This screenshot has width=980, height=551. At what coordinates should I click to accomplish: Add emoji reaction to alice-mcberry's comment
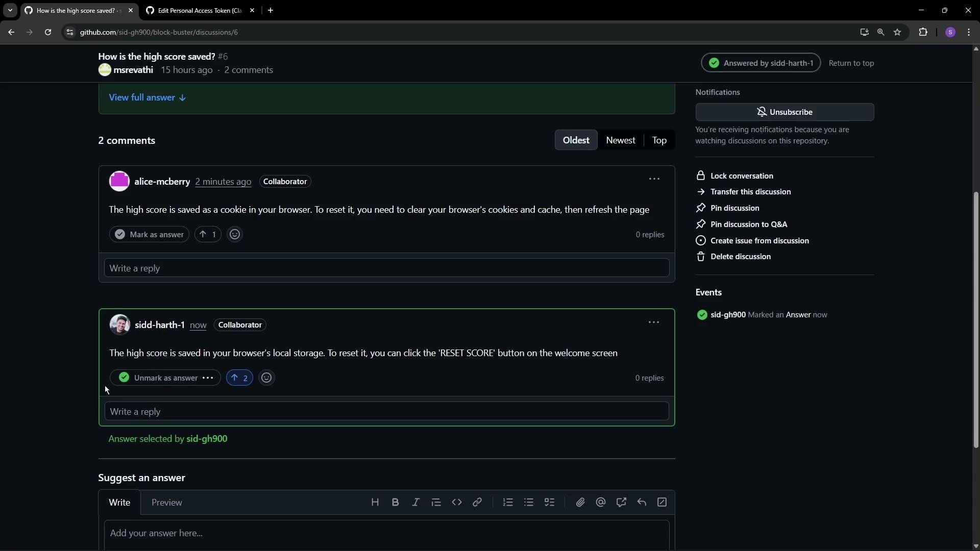235,235
